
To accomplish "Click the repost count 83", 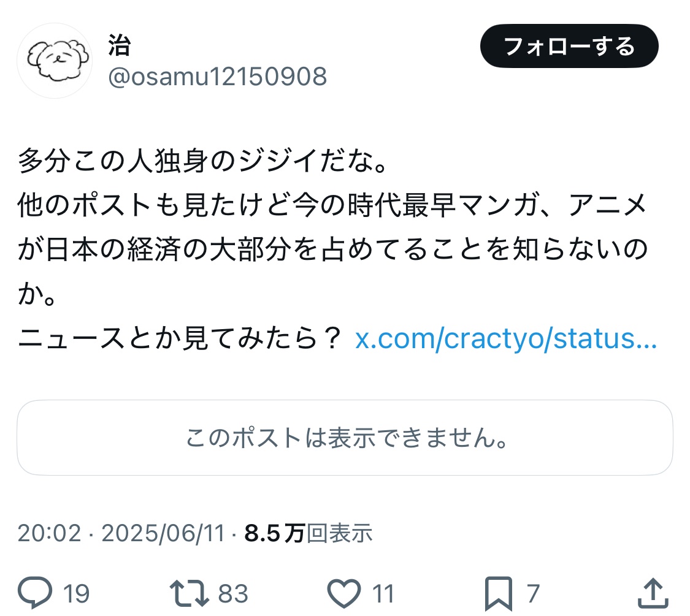I will [x=233, y=593].
